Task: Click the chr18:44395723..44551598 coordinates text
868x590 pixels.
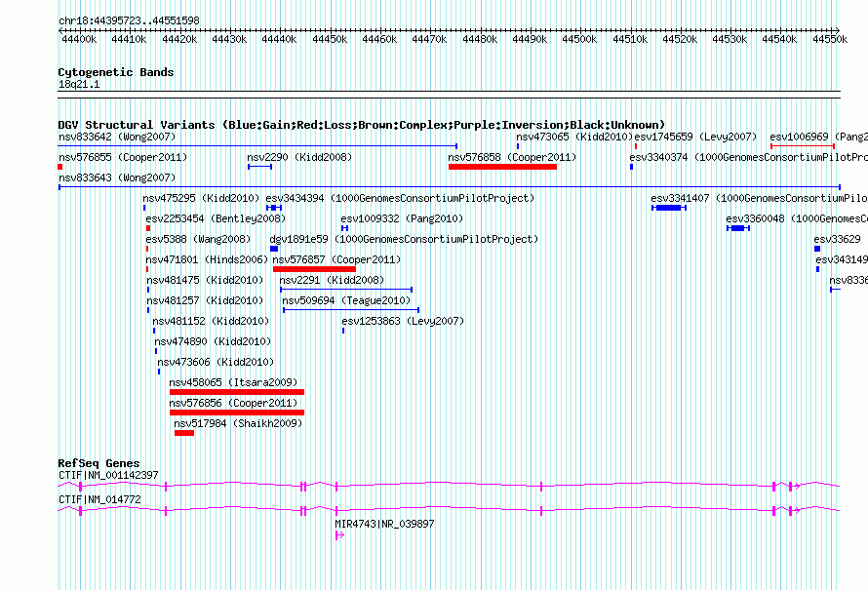Action: click(x=129, y=20)
